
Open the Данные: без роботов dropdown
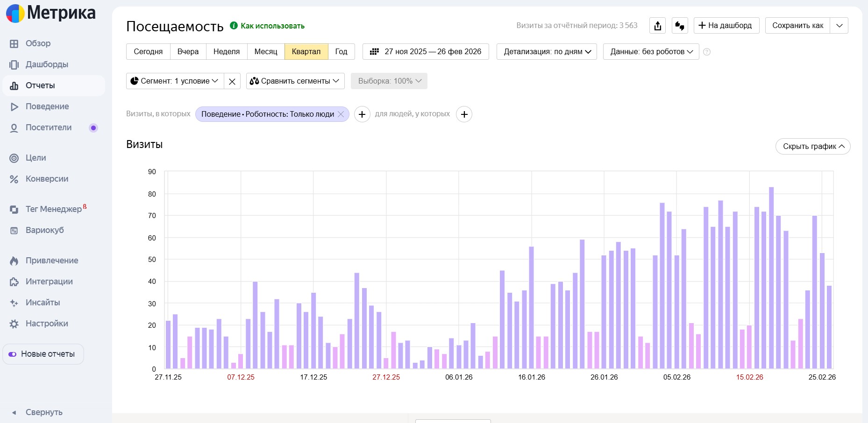[x=651, y=51]
